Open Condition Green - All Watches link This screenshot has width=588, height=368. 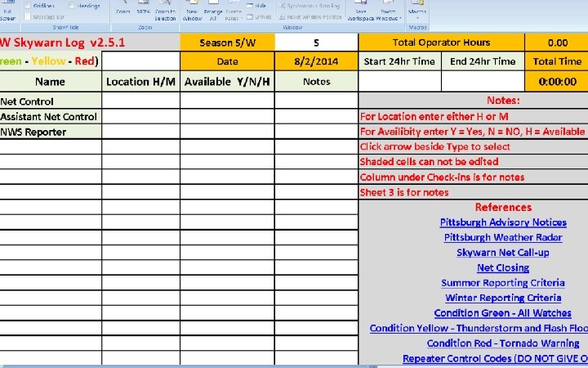[x=503, y=312]
